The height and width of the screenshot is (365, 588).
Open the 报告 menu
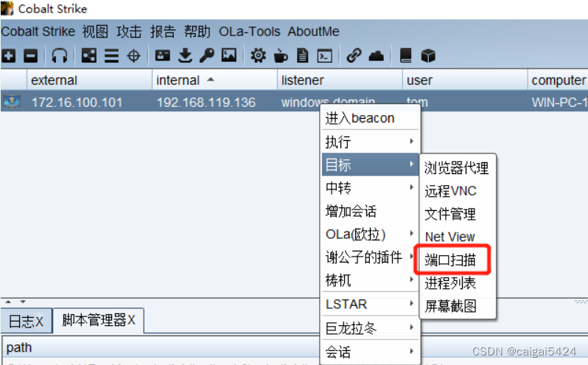click(163, 32)
